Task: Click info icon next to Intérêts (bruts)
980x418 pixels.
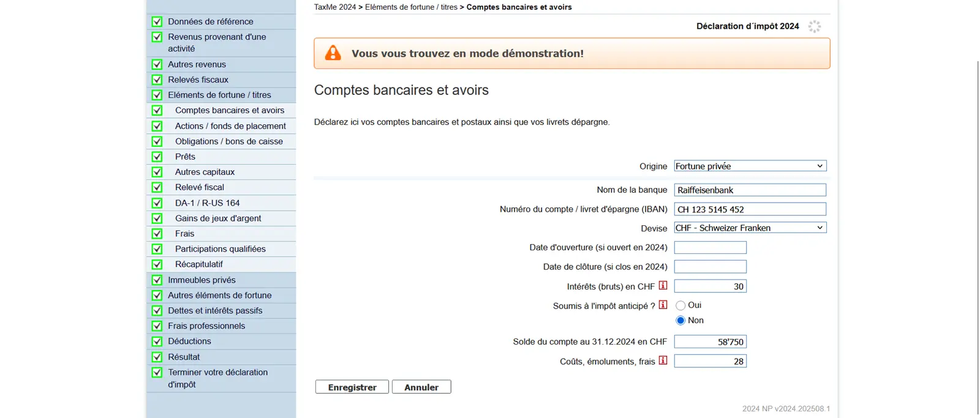Action: click(x=663, y=286)
